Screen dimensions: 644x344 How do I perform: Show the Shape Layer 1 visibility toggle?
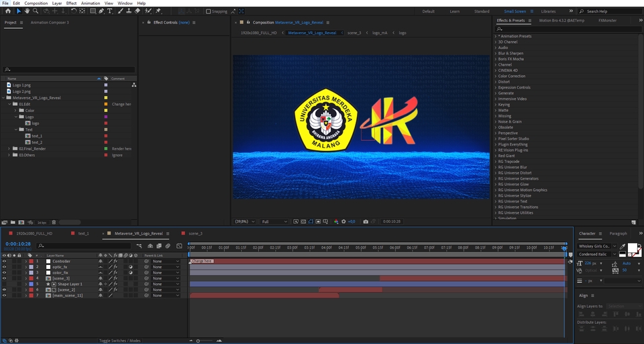[x=5, y=284]
